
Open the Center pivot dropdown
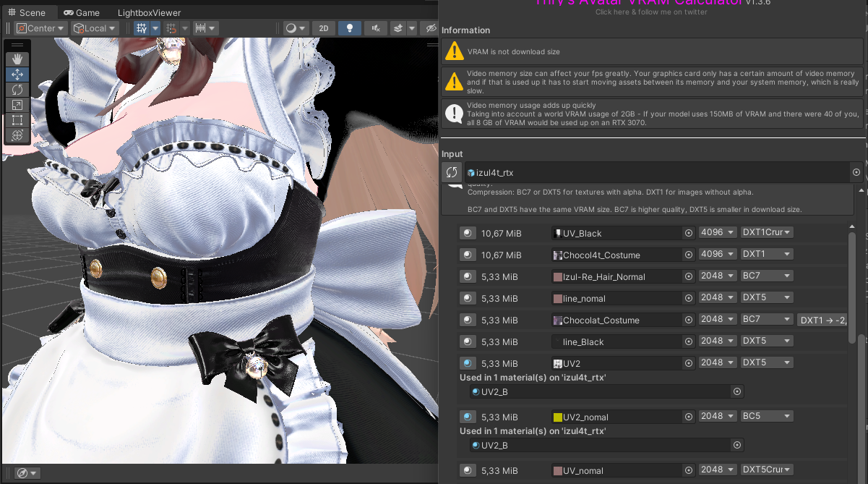click(40, 28)
